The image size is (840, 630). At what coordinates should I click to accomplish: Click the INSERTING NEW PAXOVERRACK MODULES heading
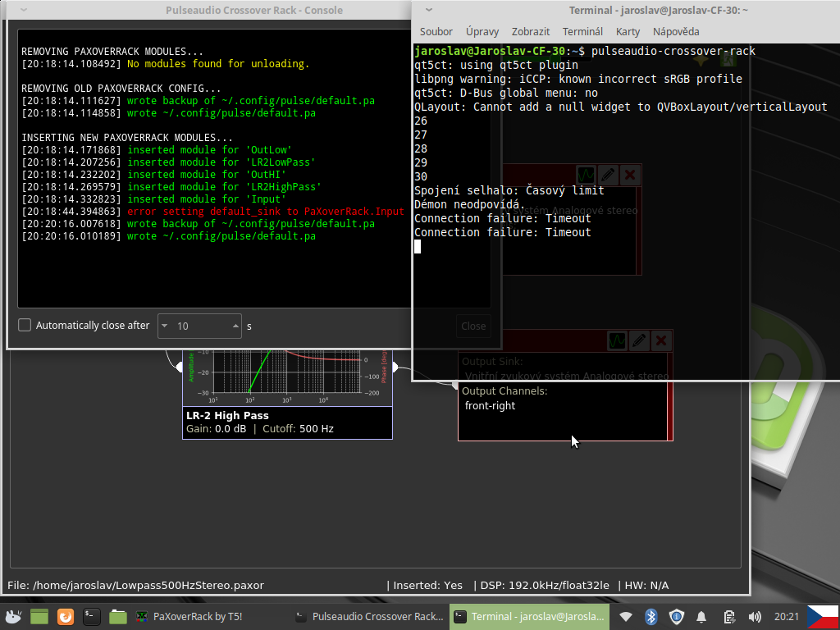coord(127,138)
